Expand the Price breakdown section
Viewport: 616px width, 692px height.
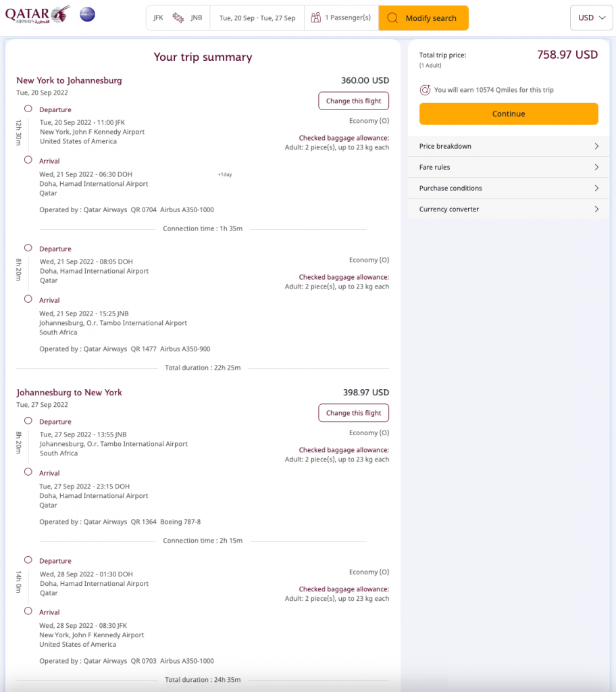pos(509,147)
